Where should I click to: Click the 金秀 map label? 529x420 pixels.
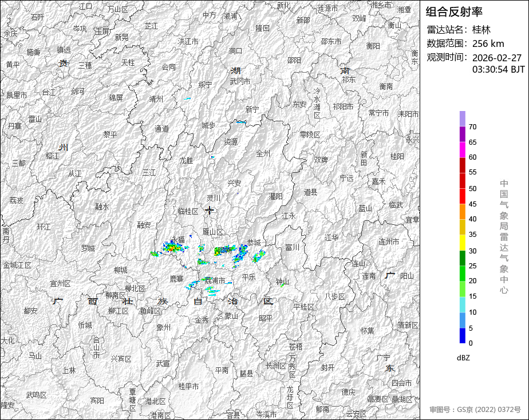click(x=202, y=320)
